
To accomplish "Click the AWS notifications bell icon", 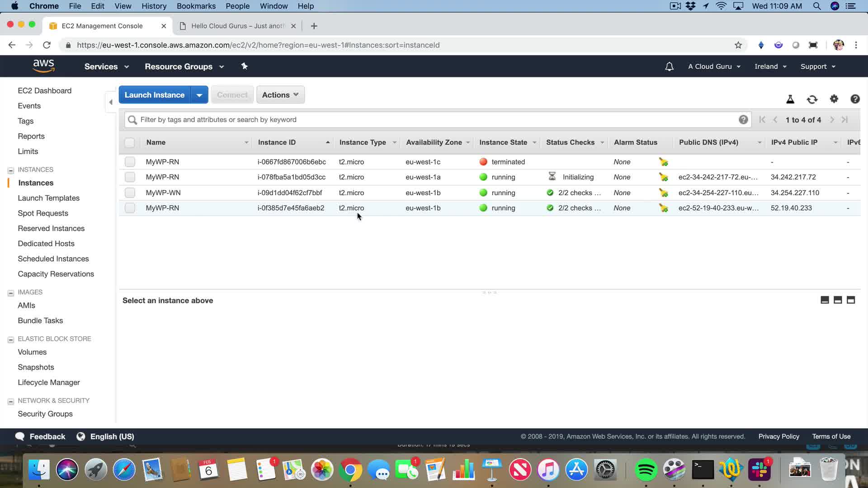I will [x=669, y=66].
